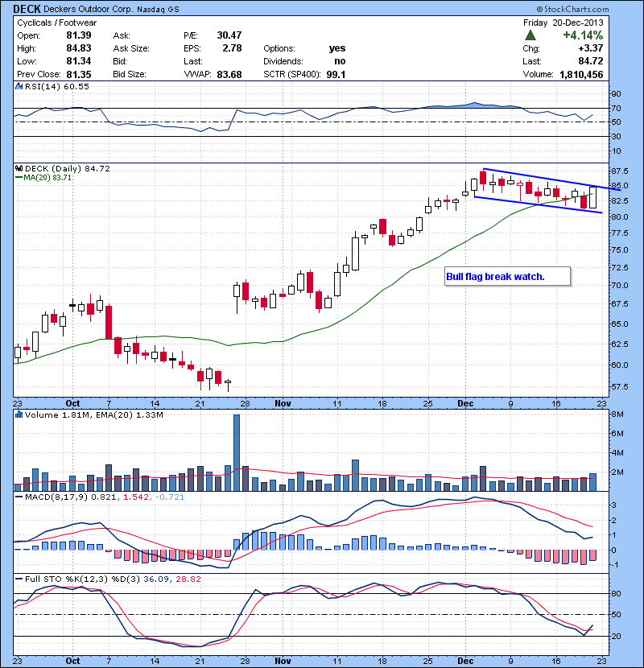644x668 pixels.
Task: Click the MACD(8,17,9) indicator label
Action: pos(57,497)
